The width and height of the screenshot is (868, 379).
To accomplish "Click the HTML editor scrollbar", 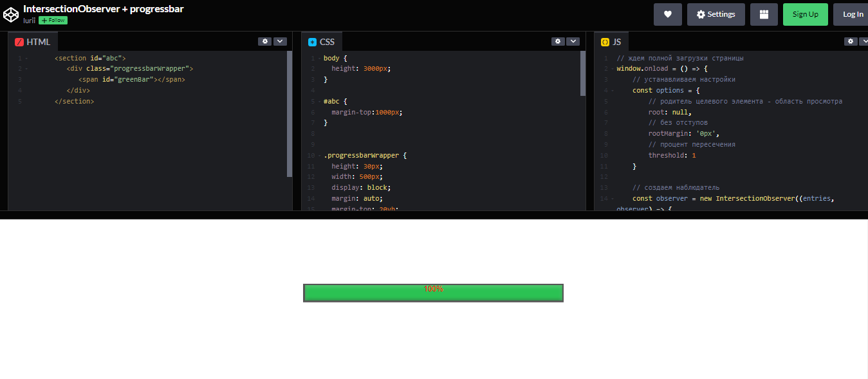I will pyautogui.click(x=288, y=109).
